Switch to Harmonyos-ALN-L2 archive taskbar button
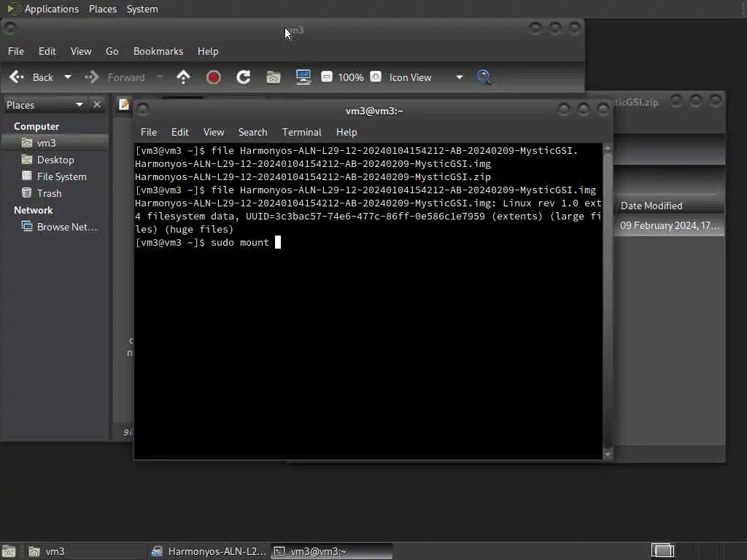Viewport: 747px width, 560px height. coord(208,551)
